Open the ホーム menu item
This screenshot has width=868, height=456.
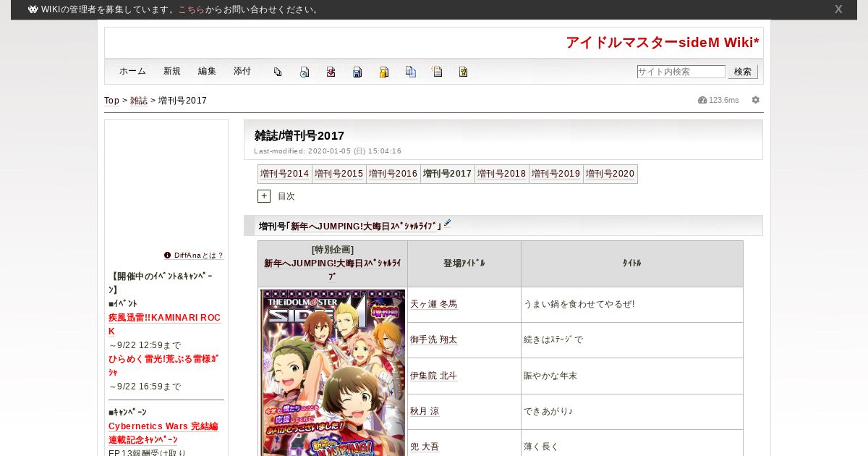tap(132, 72)
